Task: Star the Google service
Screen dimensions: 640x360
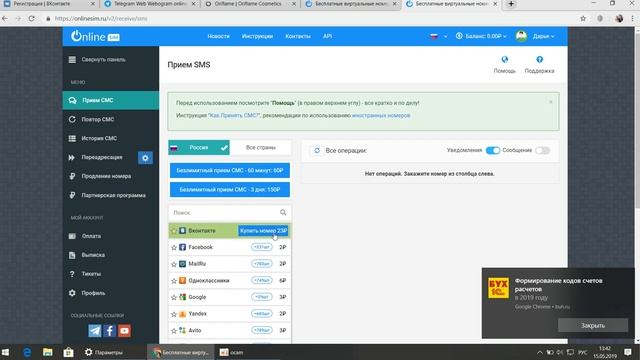Action: [x=174, y=298]
